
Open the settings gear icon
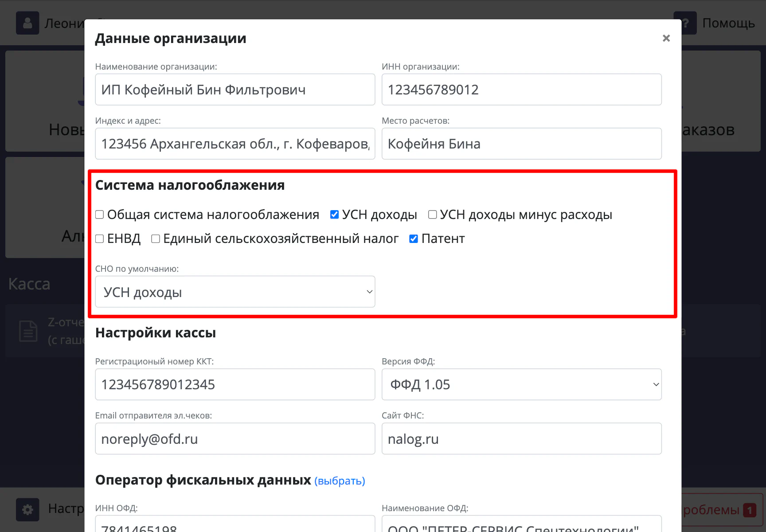[27, 509]
